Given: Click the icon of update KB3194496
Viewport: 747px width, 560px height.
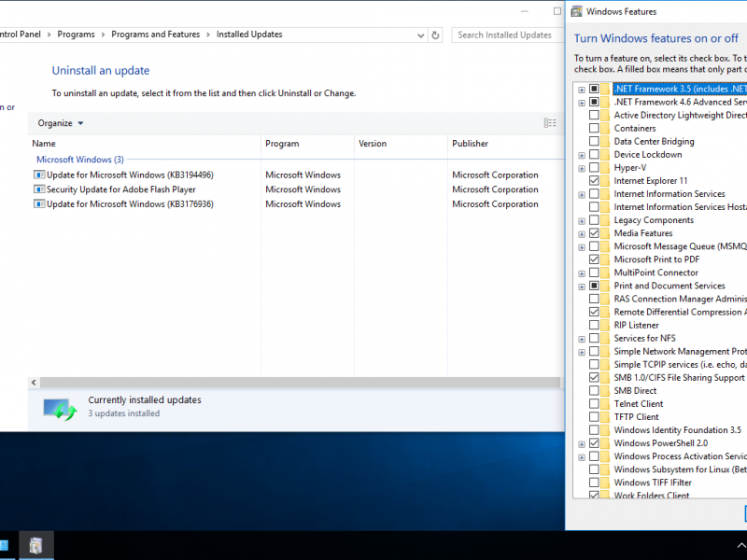Looking at the screenshot, I should click(39, 175).
